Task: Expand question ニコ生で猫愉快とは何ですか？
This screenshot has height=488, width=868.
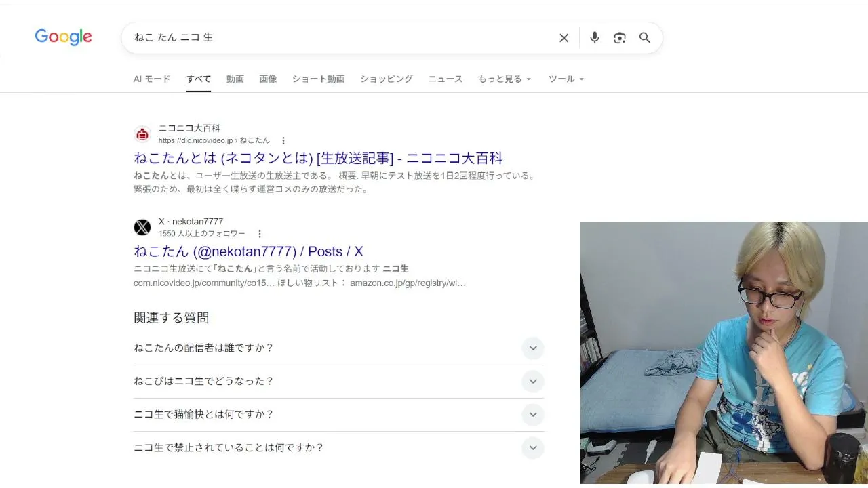Action: pos(339,415)
